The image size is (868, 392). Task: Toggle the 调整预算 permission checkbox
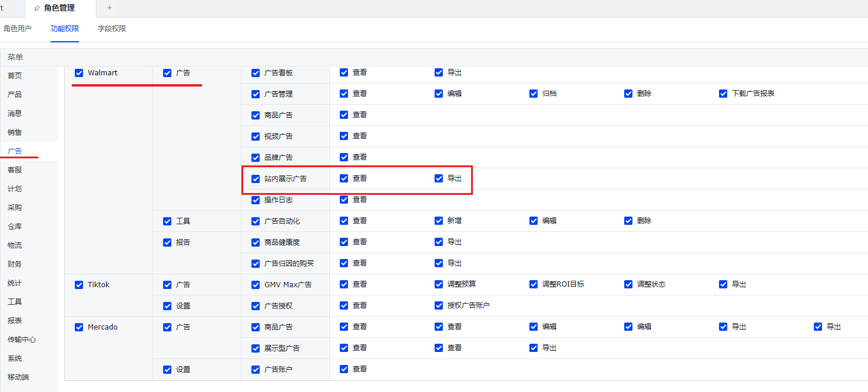coord(439,284)
